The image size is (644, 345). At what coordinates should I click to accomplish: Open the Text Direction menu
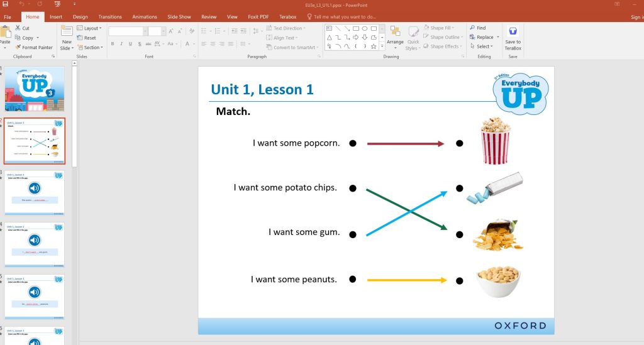click(x=286, y=28)
